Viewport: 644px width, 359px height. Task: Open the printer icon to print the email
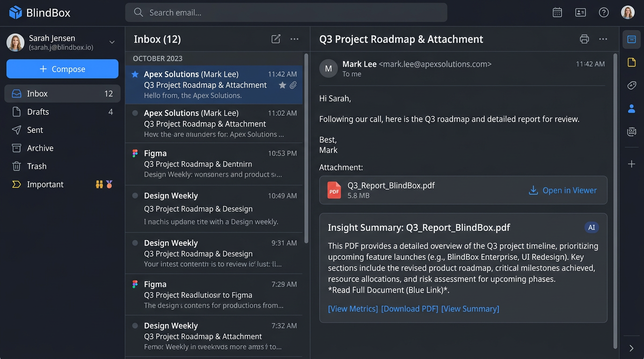point(584,39)
